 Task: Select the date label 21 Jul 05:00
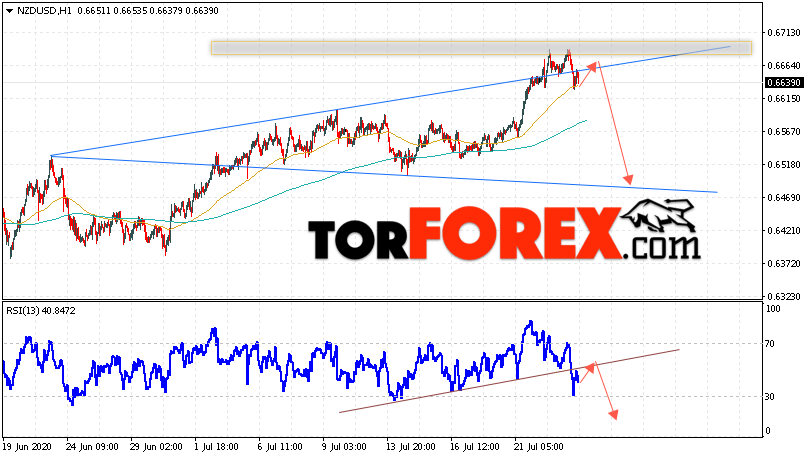pyautogui.click(x=539, y=446)
